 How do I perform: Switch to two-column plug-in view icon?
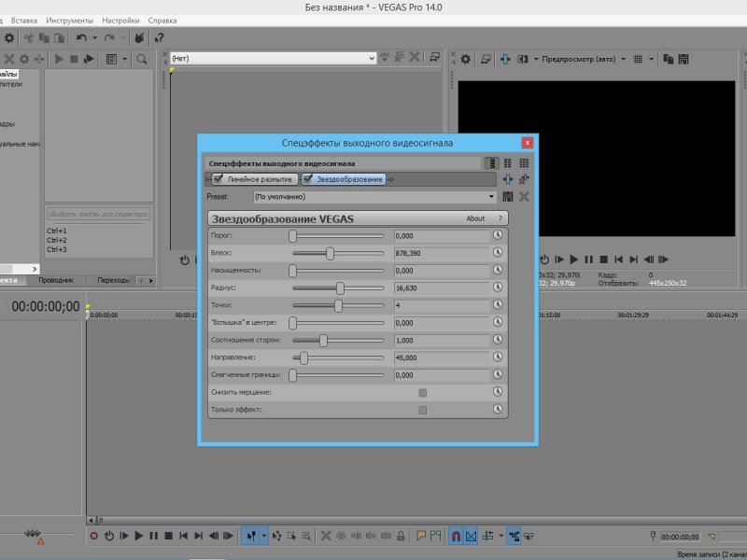point(508,162)
